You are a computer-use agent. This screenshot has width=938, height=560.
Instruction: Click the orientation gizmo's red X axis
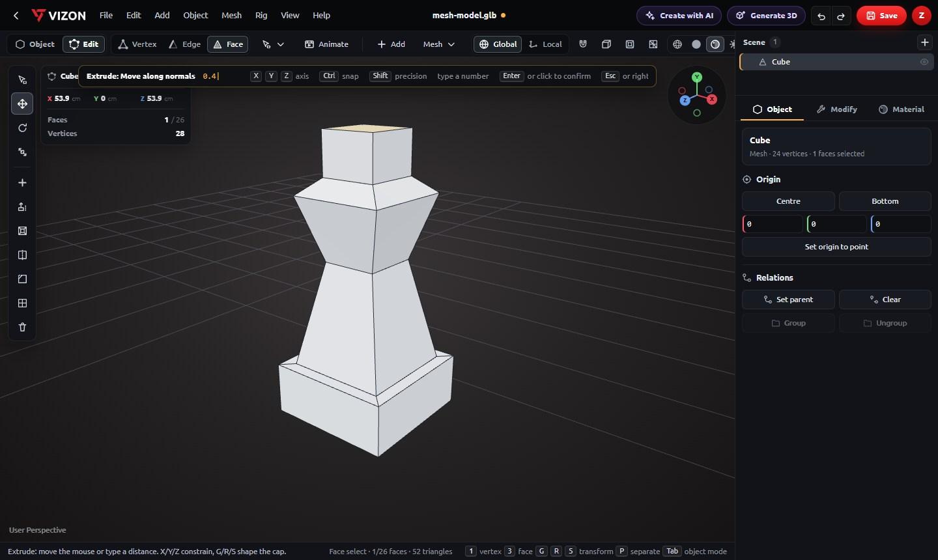point(712,99)
